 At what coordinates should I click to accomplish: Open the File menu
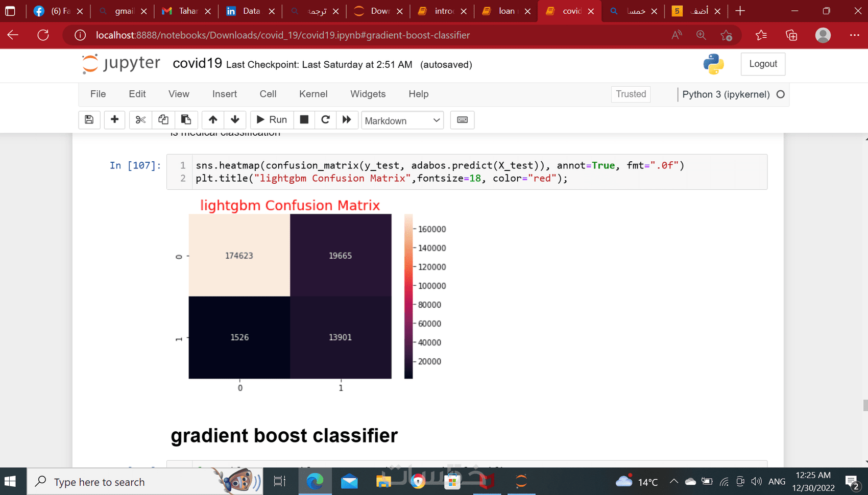[98, 94]
